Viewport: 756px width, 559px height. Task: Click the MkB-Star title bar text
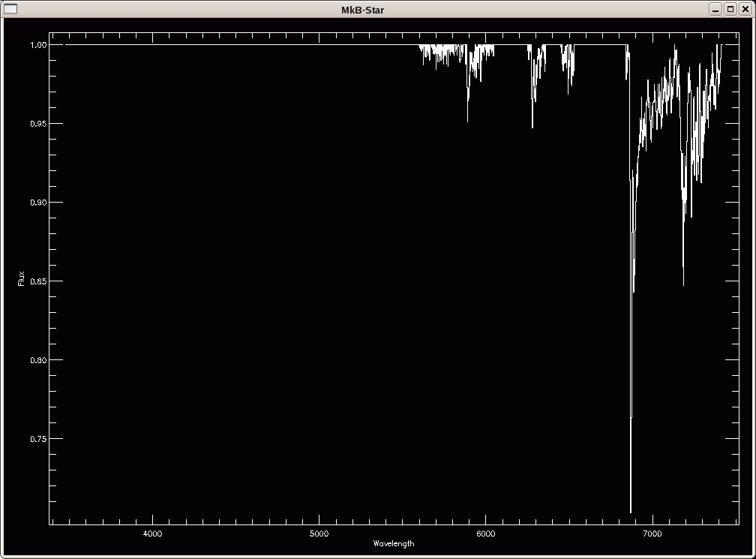coord(363,9)
